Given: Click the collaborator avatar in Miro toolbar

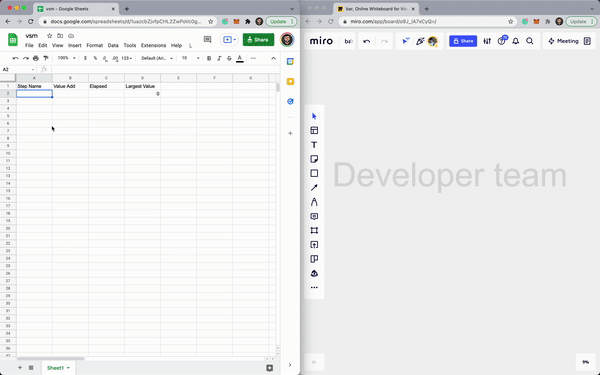Looking at the screenshot, I should pyautogui.click(x=433, y=41).
